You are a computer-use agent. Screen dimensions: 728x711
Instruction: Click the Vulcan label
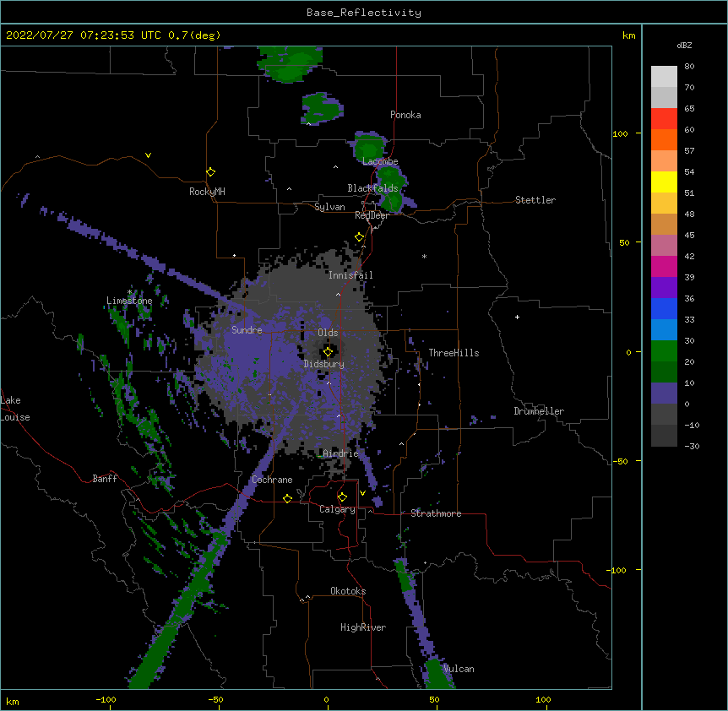click(x=459, y=669)
